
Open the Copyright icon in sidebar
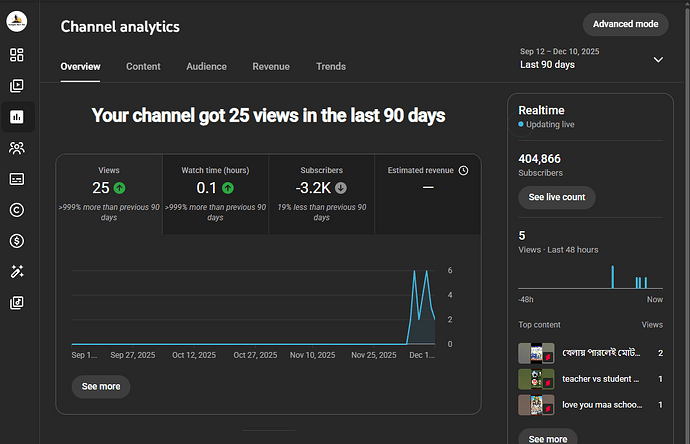pos(17,210)
